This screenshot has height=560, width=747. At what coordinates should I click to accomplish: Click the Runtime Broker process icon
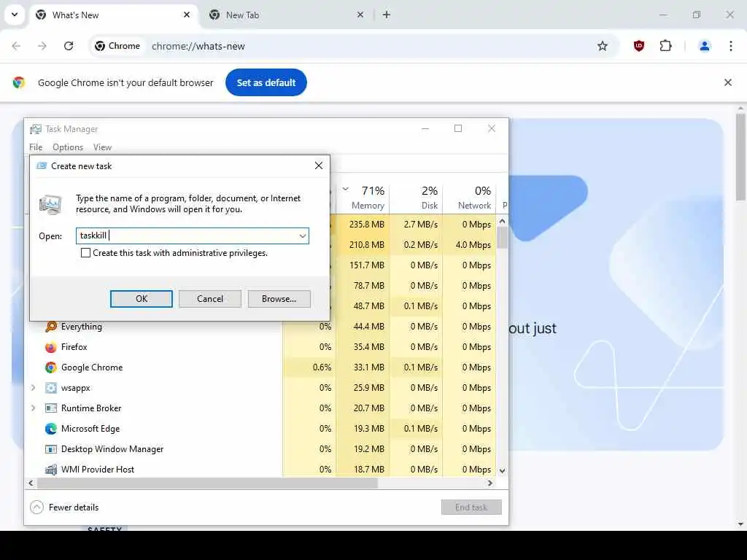point(51,408)
